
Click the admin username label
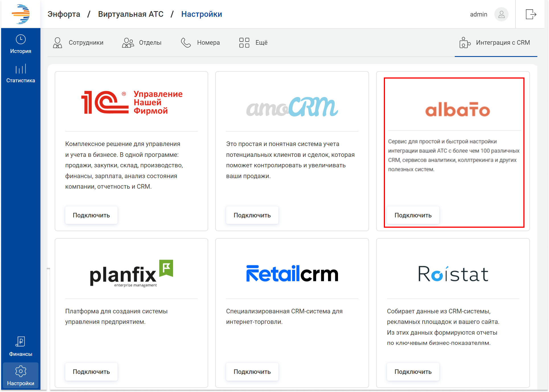(x=478, y=14)
